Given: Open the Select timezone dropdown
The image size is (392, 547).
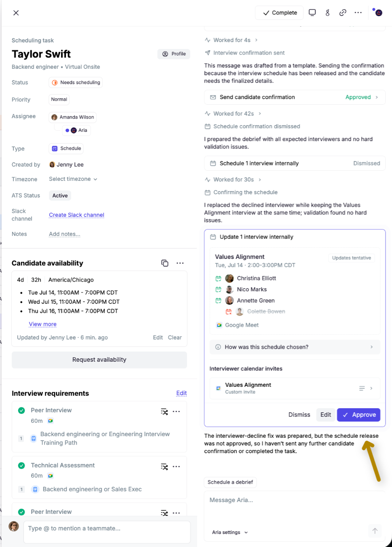Looking at the screenshot, I should coord(73,179).
